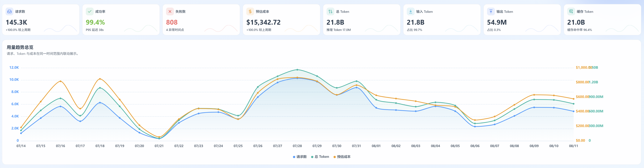644x168 pixels.
Task: Click +100.0% 较上周期 on the 预估成本 card
Action: coord(259,30)
